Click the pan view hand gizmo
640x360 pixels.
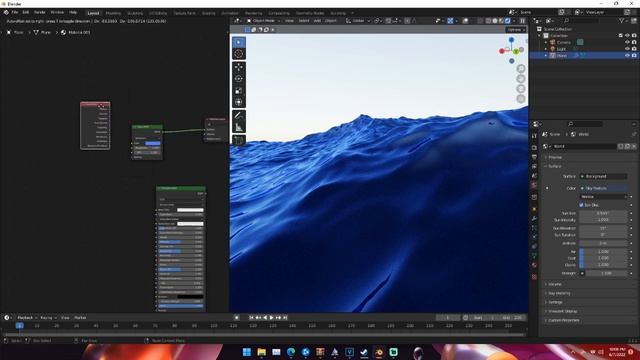coord(521,79)
